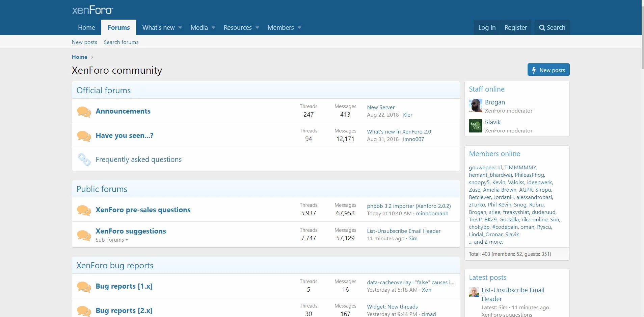Screen dimensions: 644x317
Task: Expand the Media dropdown arrow
Action: pyautogui.click(x=213, y=28)
